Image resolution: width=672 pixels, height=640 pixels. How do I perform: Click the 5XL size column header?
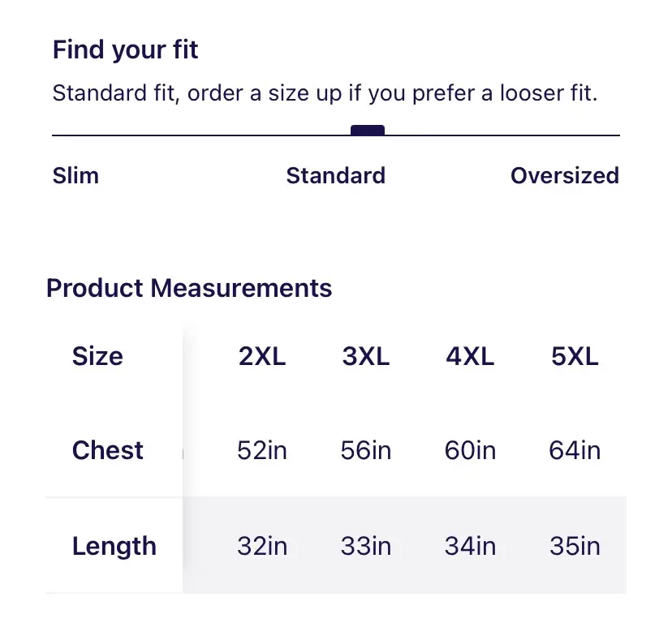pos(575,356)
